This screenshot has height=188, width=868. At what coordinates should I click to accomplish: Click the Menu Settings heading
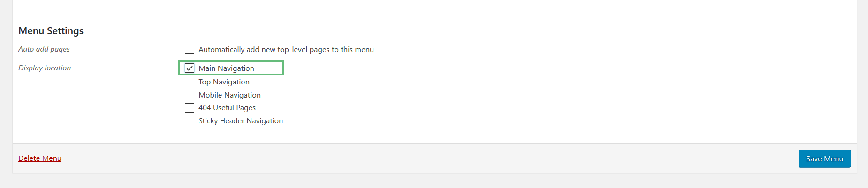51,31
